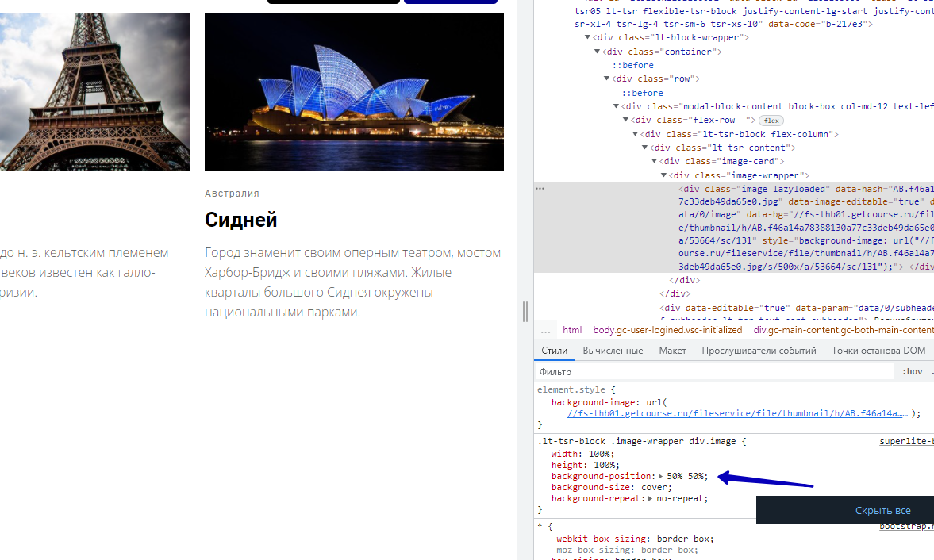Open Прослушиватели событий tab
The image size is (934, 560).
coord(759,351)
